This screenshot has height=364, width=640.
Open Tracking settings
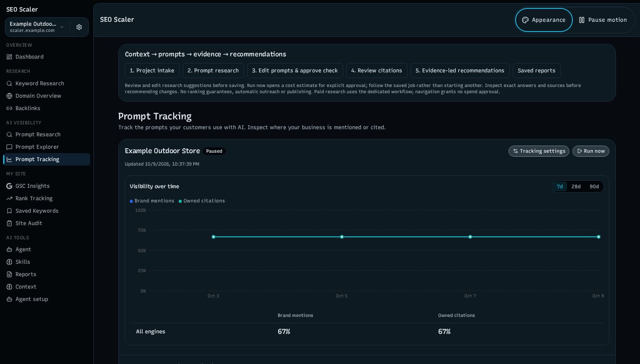[x=539, y=151]
